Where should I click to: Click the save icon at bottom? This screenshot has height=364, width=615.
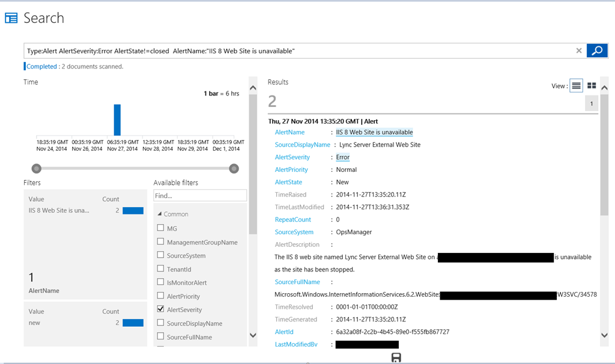click(x=396, y=358)
